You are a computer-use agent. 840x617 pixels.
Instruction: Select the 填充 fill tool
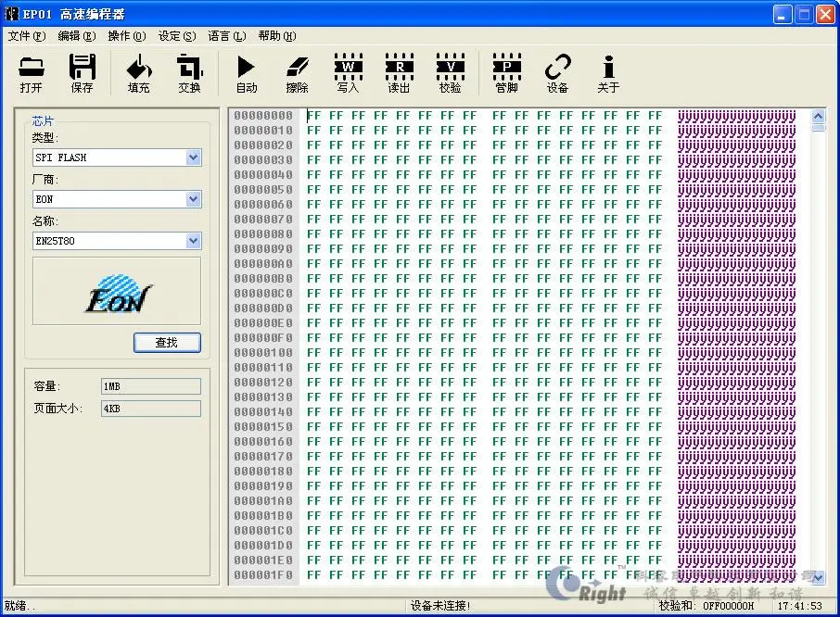tap(139, 73)
